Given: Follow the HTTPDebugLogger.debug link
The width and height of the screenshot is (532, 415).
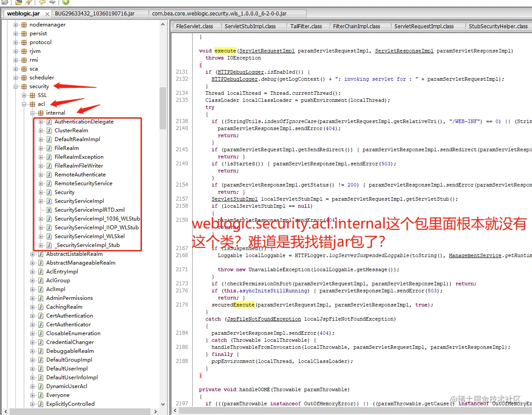Looking at the screenshot, I should (x=235, y=79).
